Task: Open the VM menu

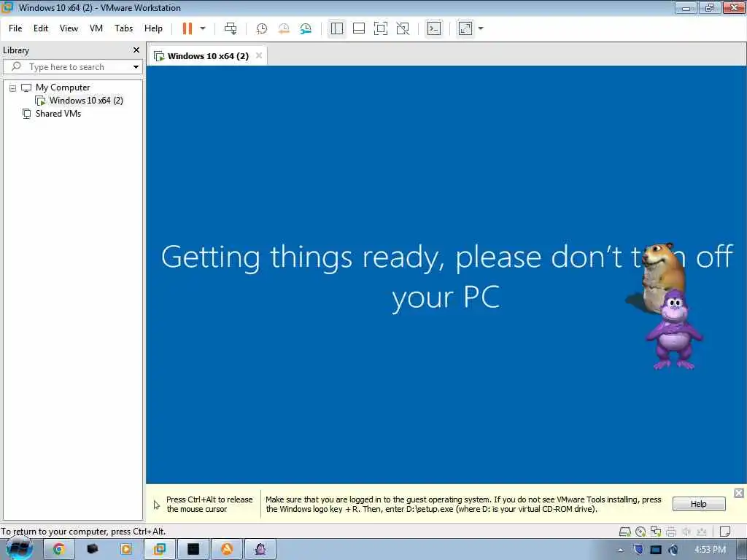Action: coord(96,28)
